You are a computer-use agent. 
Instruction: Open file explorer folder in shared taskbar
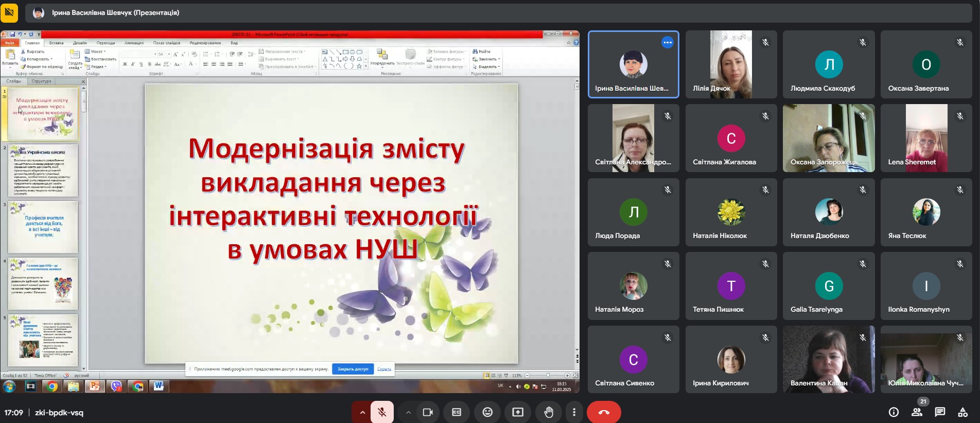74,386
